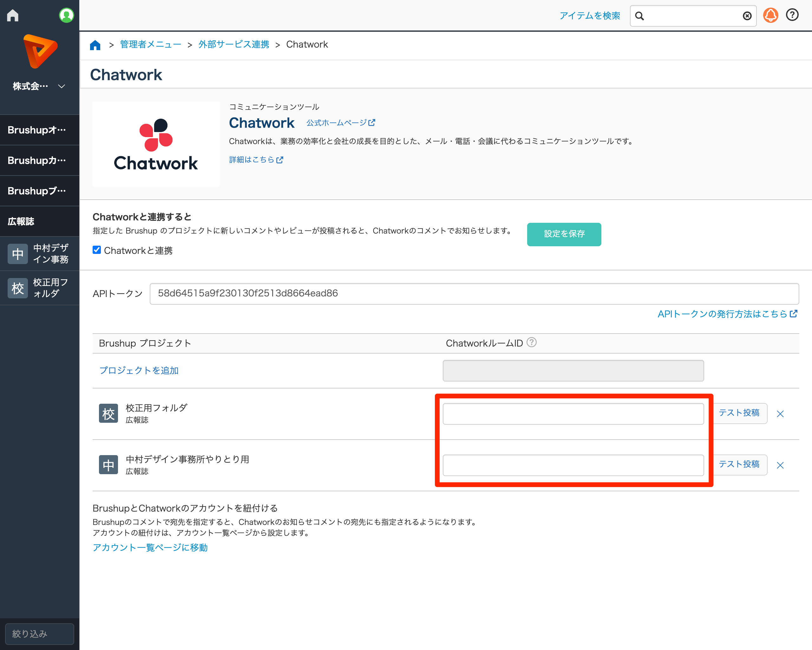
Task: Click the 中 icon in 中村デザイン事務所 row
Action: [108, 465]
